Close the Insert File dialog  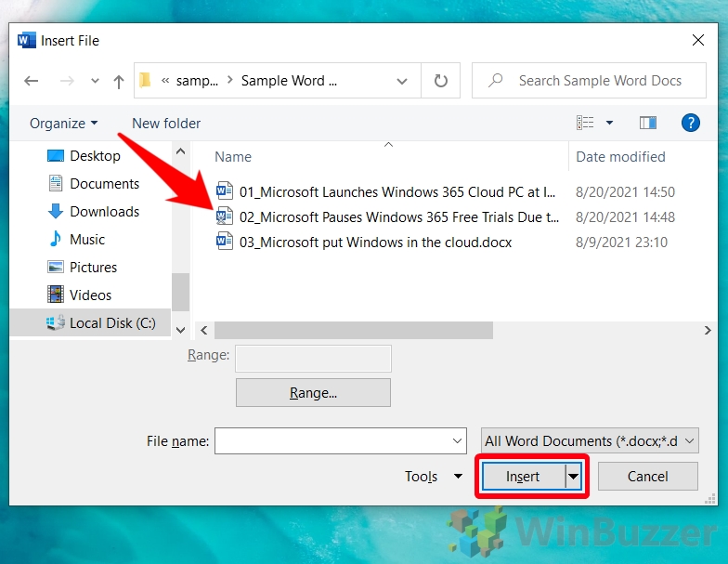pos(698,40)
